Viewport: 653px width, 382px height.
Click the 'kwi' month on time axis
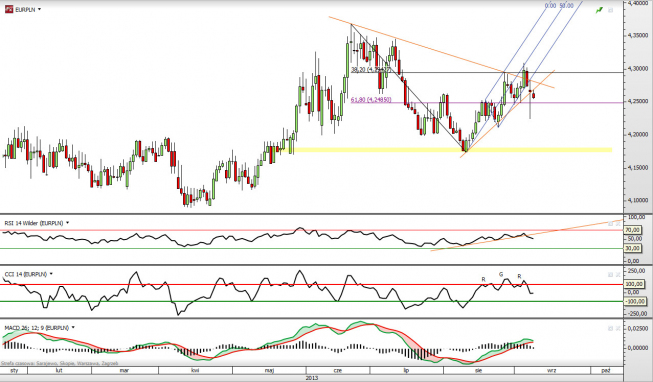click(x=194, y=370)
